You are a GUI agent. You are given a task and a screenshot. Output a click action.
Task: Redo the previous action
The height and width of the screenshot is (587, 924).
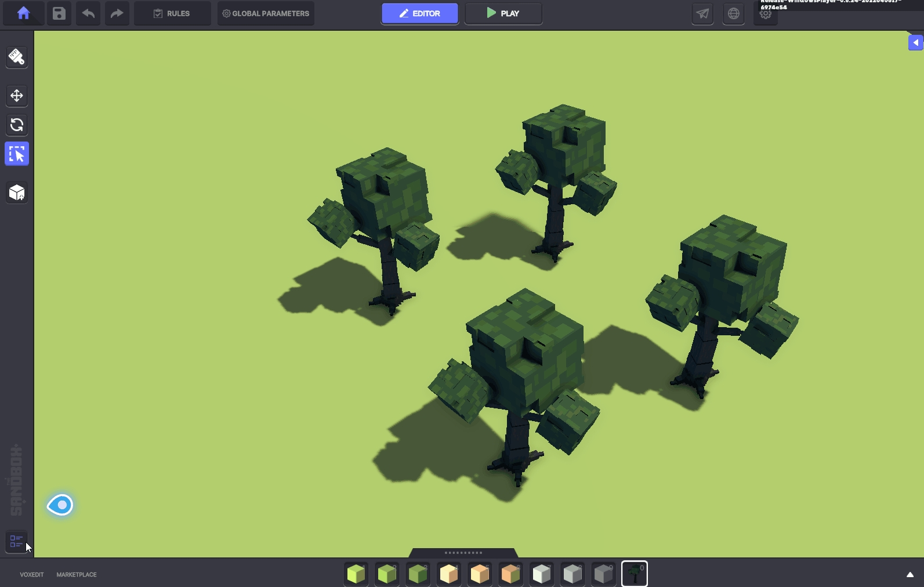pos(117,13)
